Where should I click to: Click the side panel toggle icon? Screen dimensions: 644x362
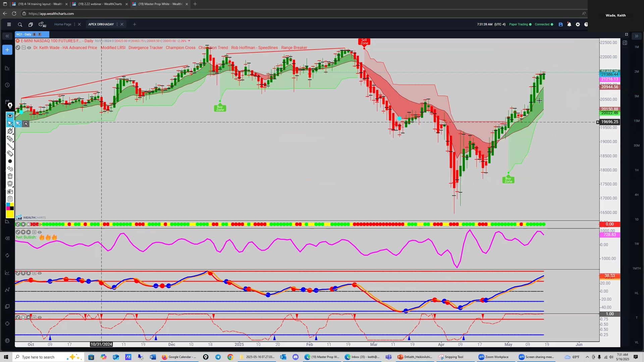tap(625, 43)
